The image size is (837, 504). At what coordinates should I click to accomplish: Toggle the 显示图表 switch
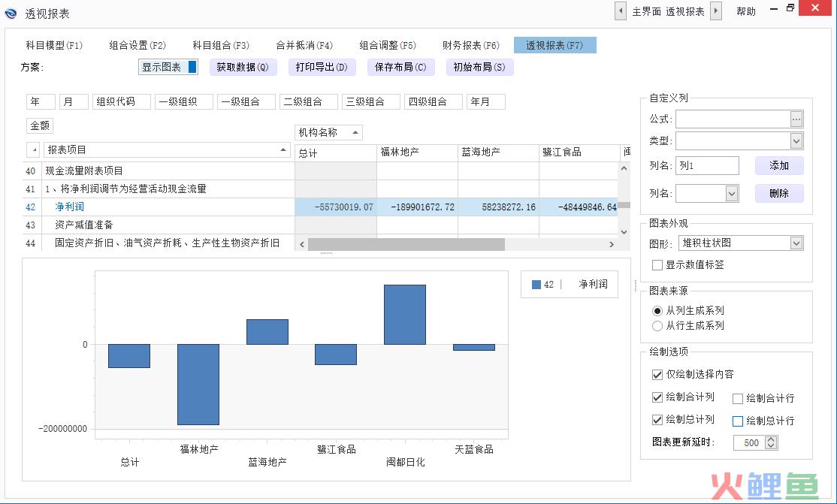[x=168, y=67]
